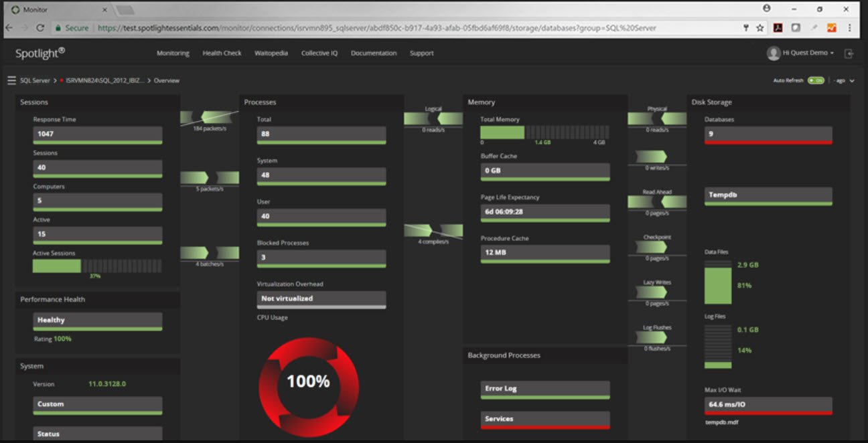Open the Tempdb tile in Disk Storage
Image resolution: width=868 pixels, height=443 pixels.
[768, 196]
